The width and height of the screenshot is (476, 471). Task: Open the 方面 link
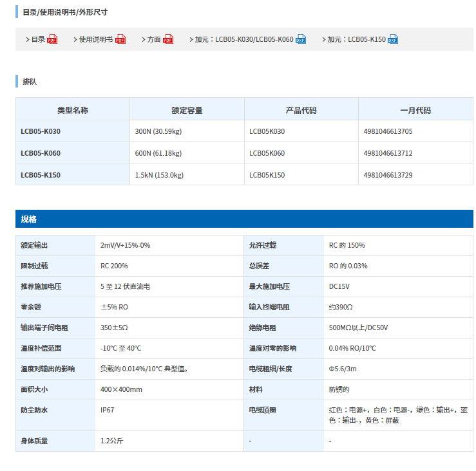point(154,39)
